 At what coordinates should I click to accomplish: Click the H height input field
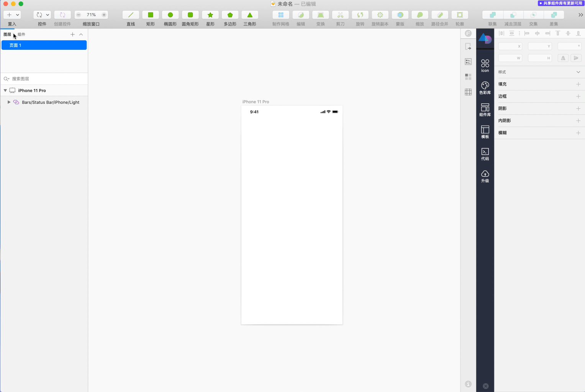540,58
